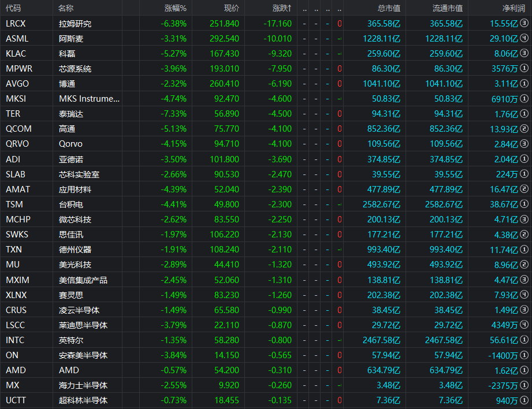Click the circled 4 badge in the XLNX row

click(524, 295)
